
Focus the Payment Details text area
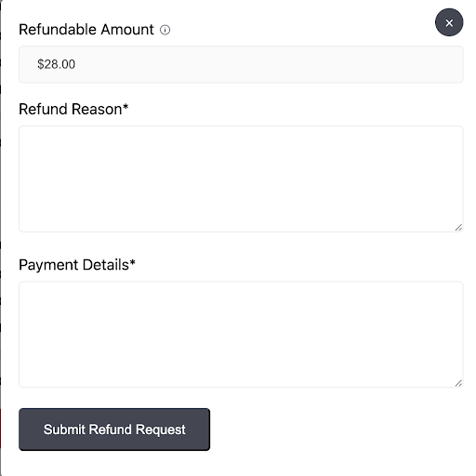[241, 335]
